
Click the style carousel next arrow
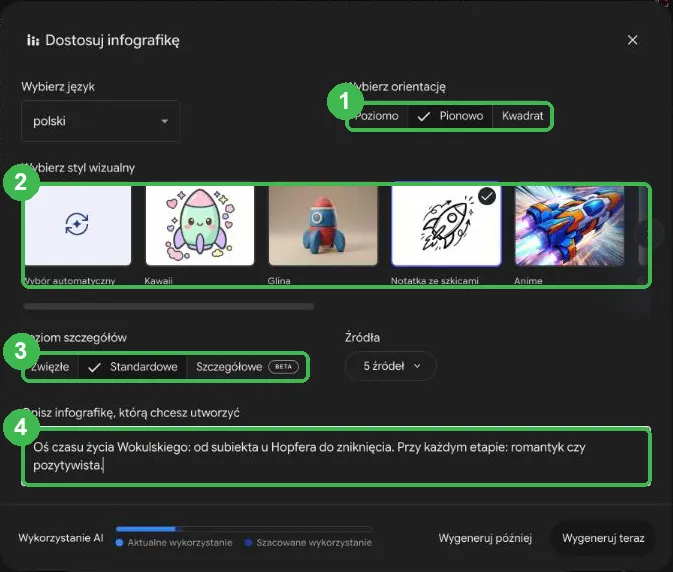649,233
